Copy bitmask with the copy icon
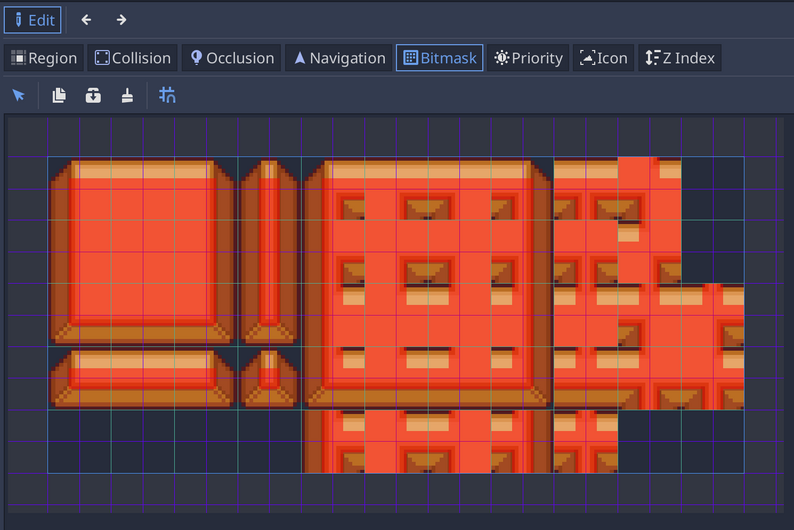The image size is (794, 530). coord(59,95)
